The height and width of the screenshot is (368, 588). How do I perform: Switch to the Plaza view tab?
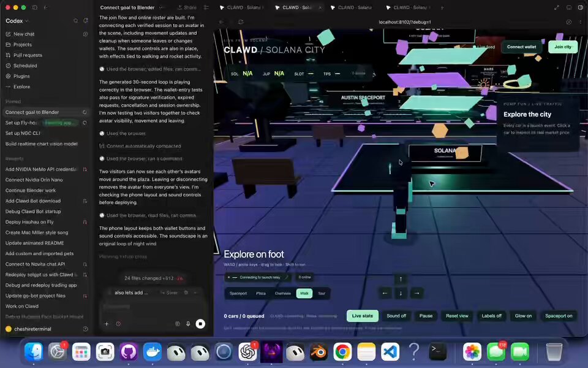point(261,293)
